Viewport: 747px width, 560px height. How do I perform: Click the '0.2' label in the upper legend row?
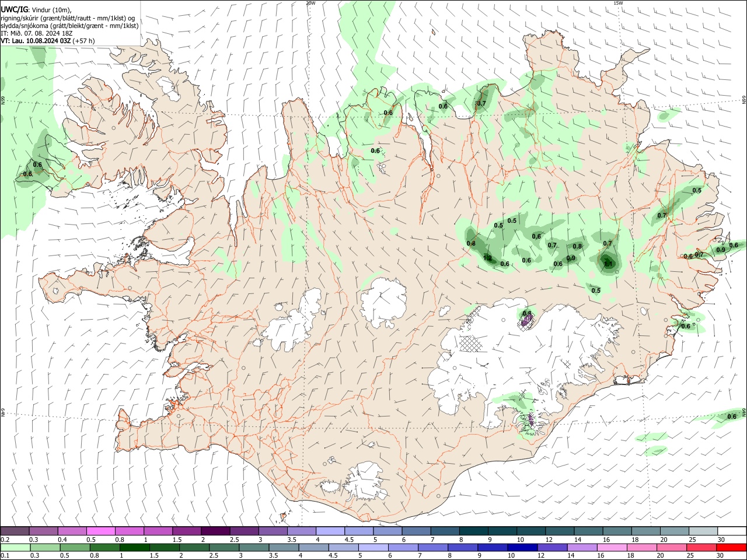click(5, 540)
